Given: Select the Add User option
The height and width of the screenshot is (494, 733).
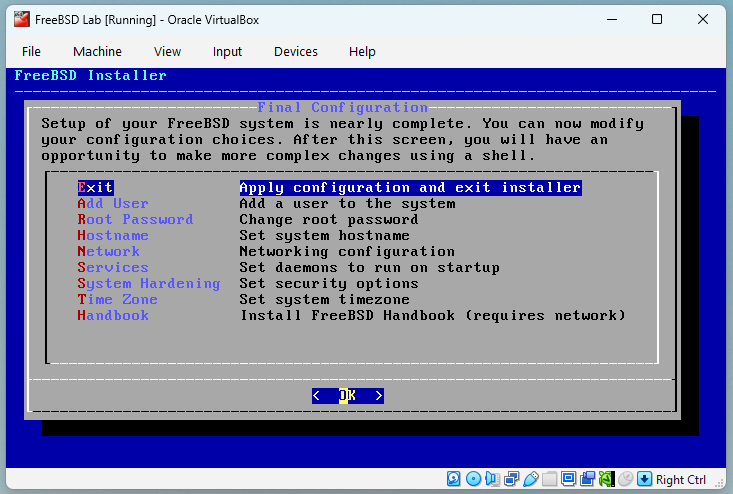Looking at the screenshot, I should coord(113,203).
